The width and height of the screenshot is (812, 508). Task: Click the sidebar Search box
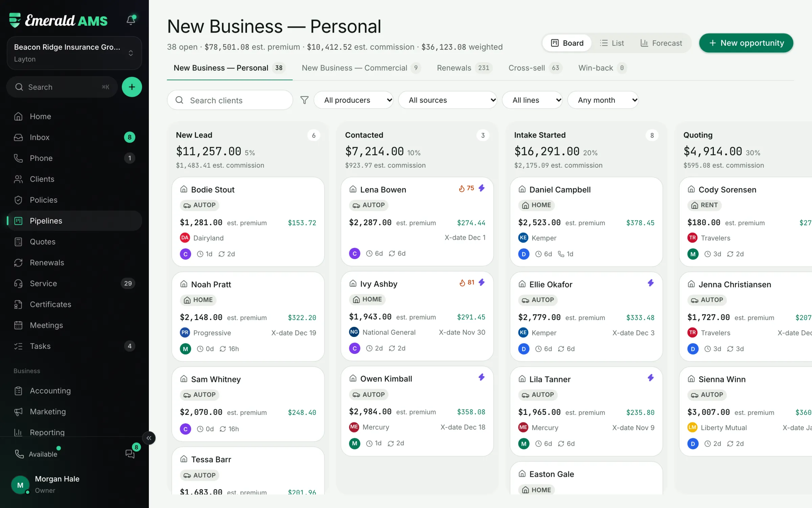[62, 87]
